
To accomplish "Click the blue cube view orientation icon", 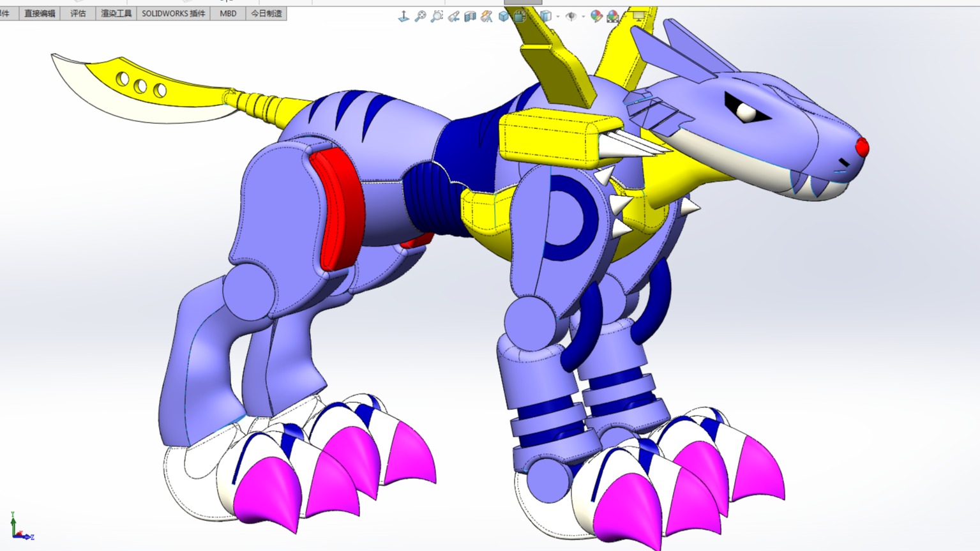I will (x=504, y=17).
